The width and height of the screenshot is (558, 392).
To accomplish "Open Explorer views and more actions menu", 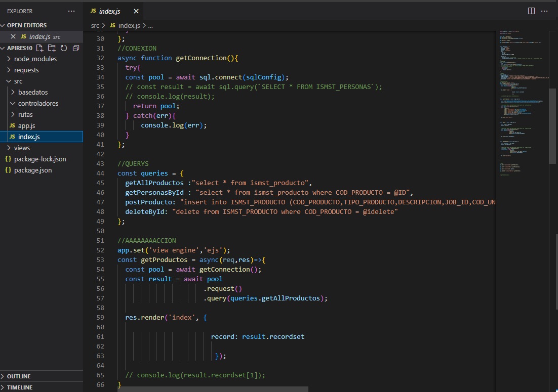I will [x=71, y=11].
